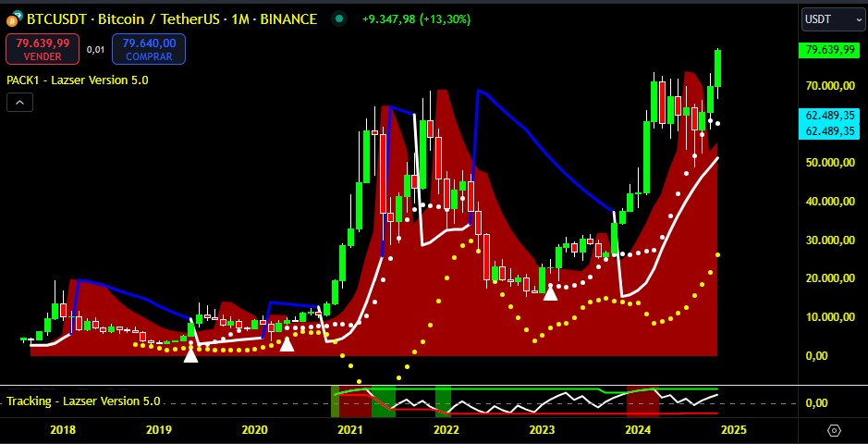The height and width of the screenshot is (444, 868).
Task: Open chart settings hexagon gear icon
Action: point(834,430)
